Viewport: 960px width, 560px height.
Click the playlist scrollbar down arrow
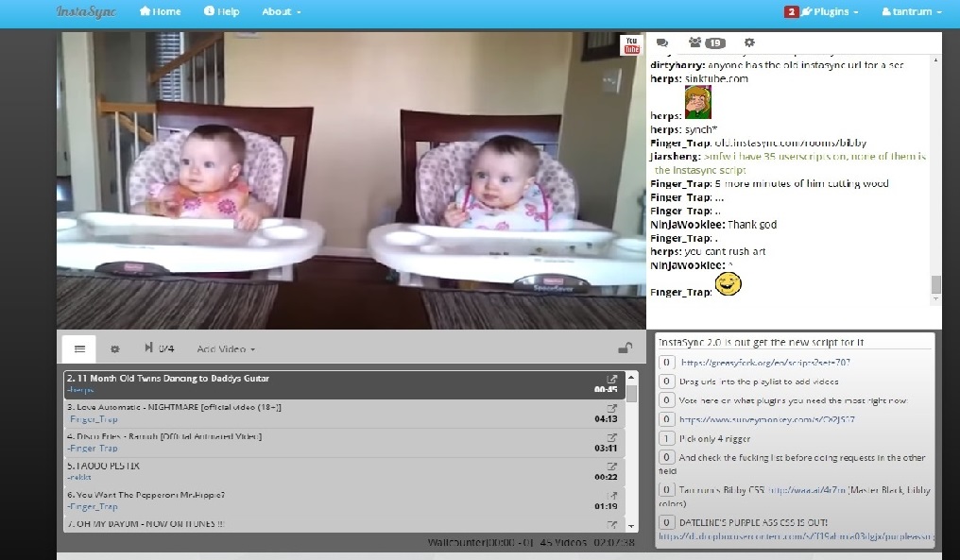click(632, 526)
